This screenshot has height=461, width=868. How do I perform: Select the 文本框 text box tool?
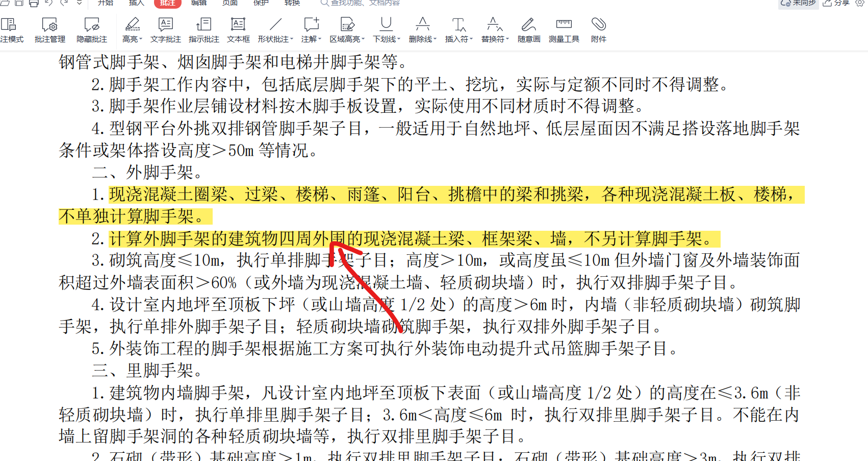[238, 30]
